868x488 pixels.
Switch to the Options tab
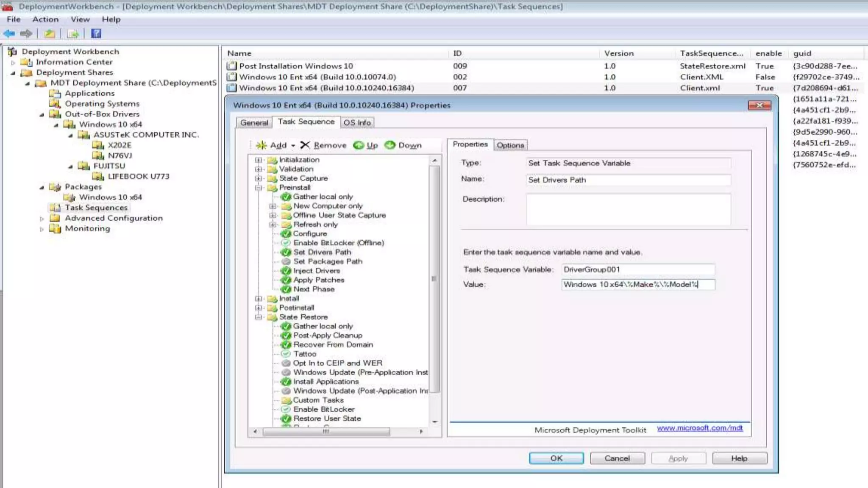click(x=510, y=145)
